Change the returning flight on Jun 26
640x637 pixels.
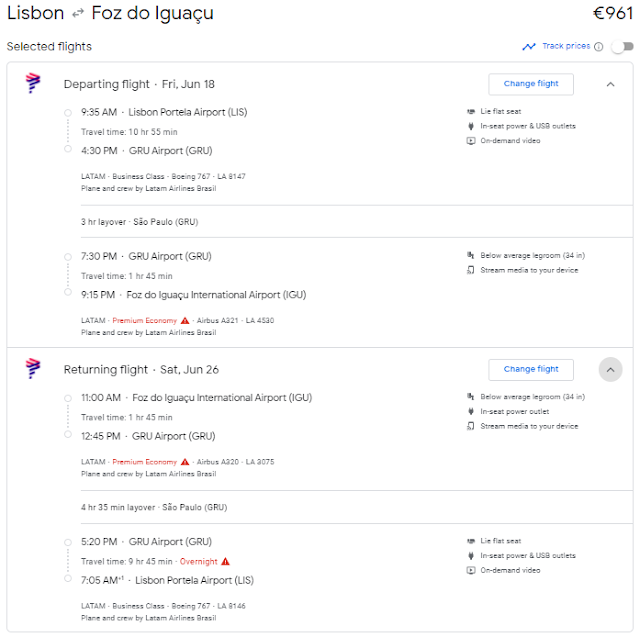[531, 370]
